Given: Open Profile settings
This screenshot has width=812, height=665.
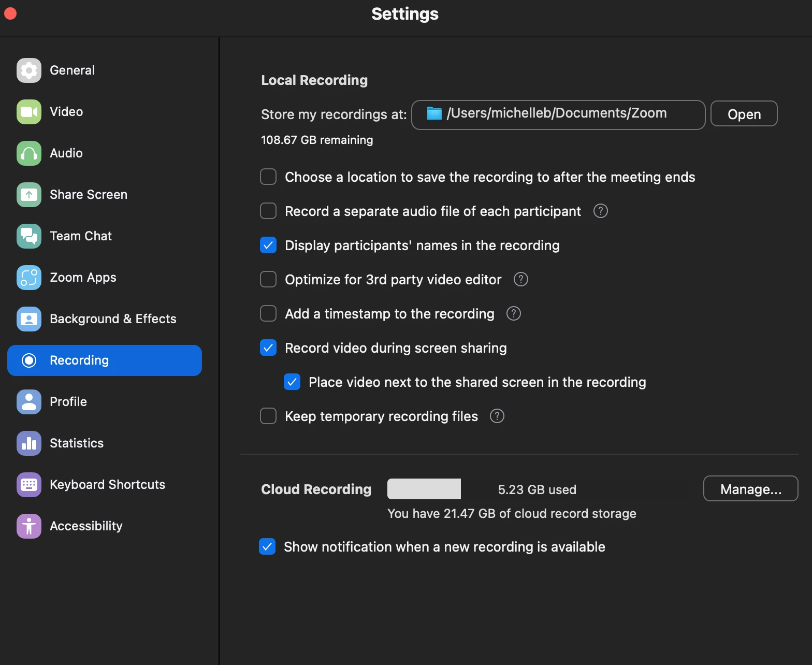Looking at the screenshot, I should 105,402.
